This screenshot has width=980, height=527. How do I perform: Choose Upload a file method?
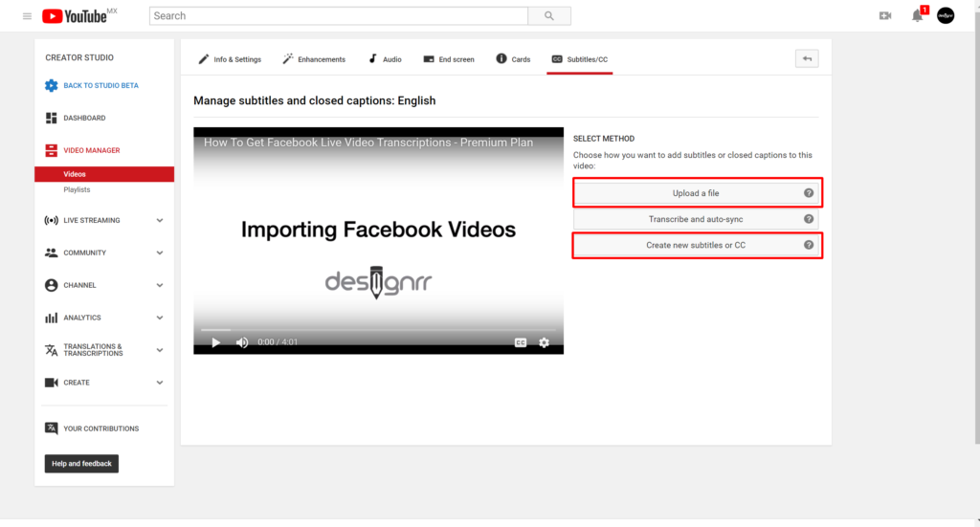coord(696,193)
